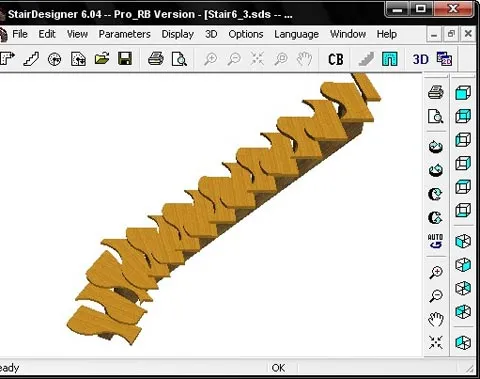Click the zoom in magnifier in right sidebar

pyautogui.click(x=436, y=272)
